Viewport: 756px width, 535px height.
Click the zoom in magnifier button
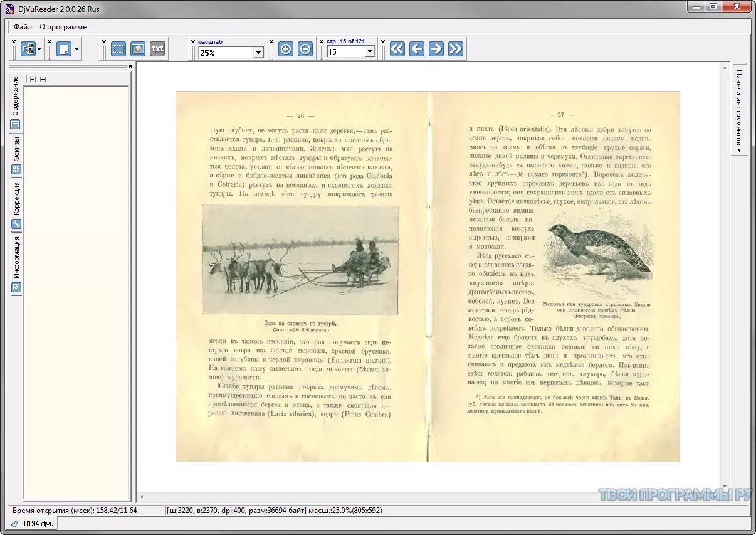(286, 49)
